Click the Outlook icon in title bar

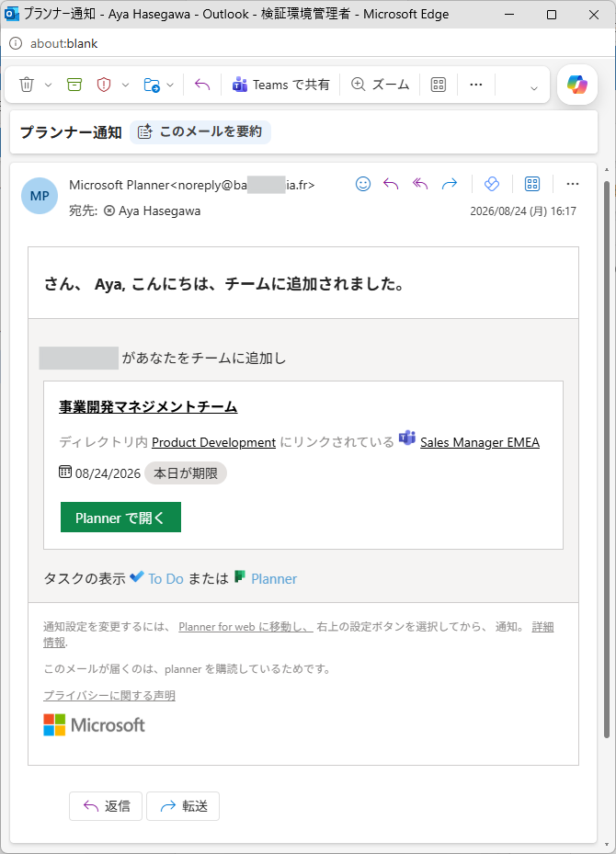click(x=11, y=14)
